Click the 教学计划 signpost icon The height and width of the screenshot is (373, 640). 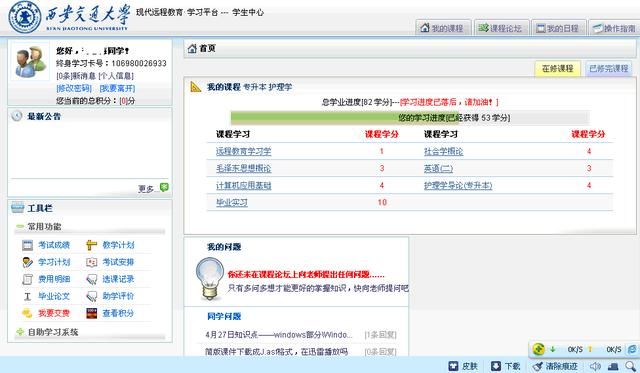coord(91,245)
